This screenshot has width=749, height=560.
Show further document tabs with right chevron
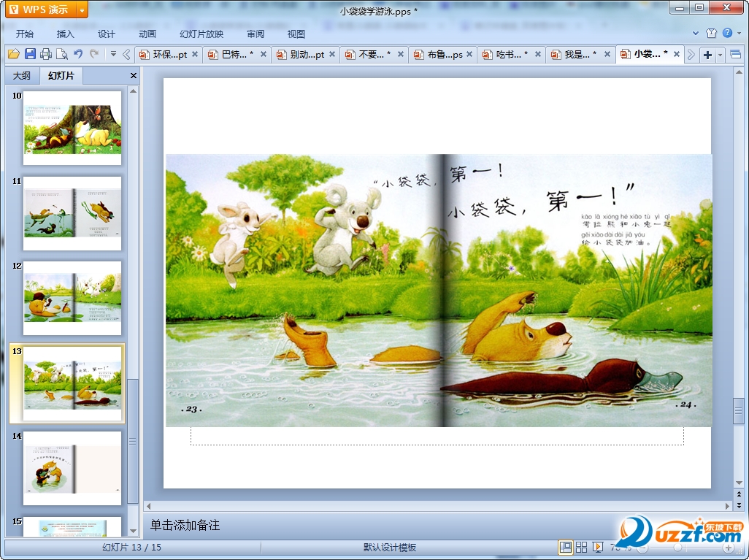[x=691, y=55]
